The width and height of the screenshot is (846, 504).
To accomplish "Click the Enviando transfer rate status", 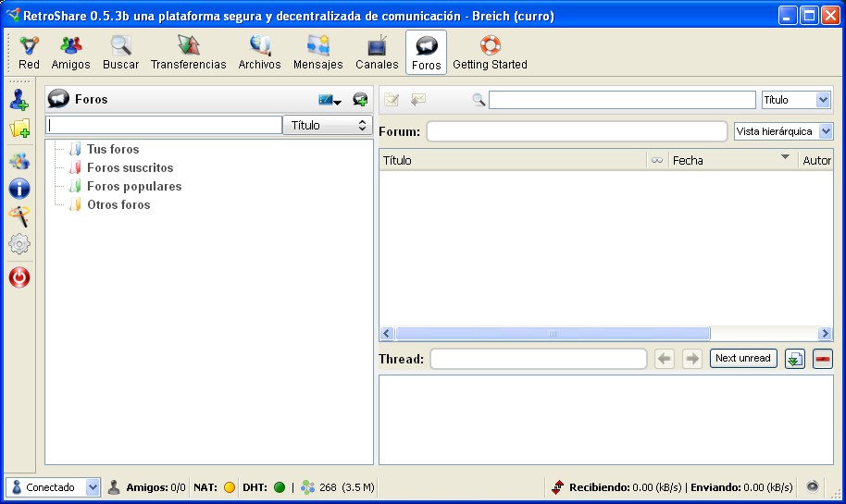I will [x=741, y=487].
